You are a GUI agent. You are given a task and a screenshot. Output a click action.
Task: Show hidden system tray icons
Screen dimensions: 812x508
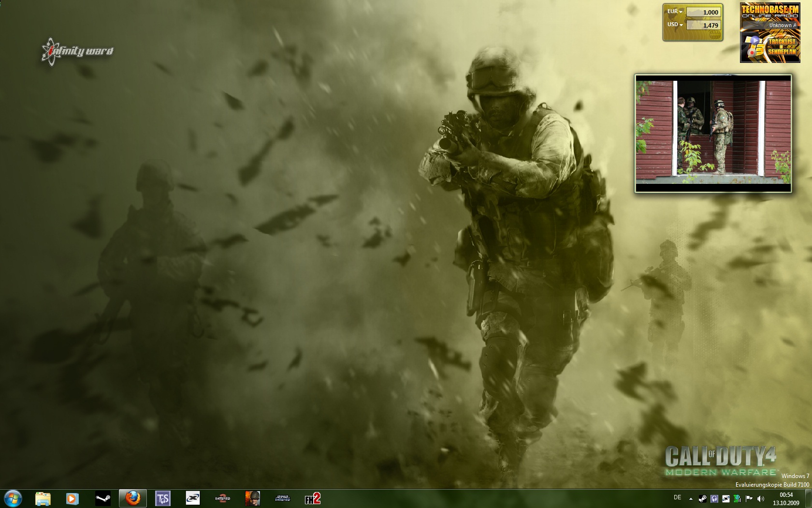(x=691, y=498)
